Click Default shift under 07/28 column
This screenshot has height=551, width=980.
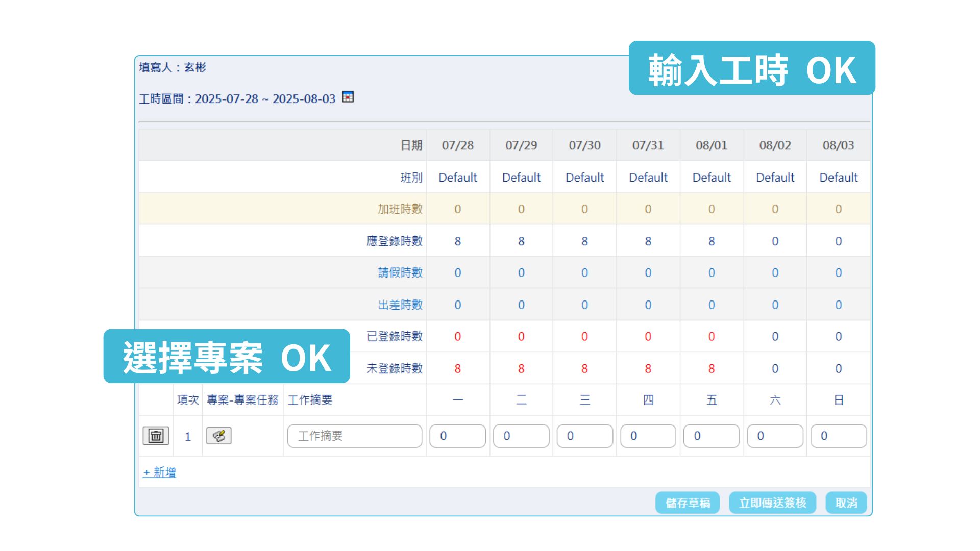[457, 178]
